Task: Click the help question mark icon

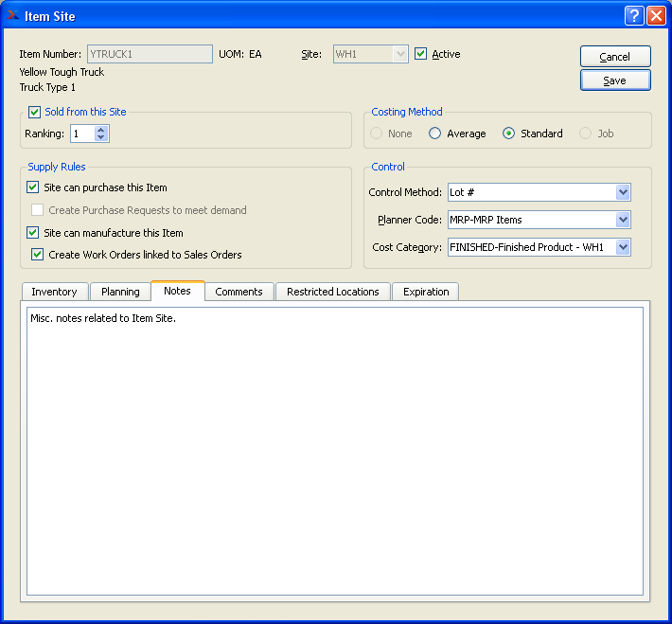Action: click(x=634, y=16)
